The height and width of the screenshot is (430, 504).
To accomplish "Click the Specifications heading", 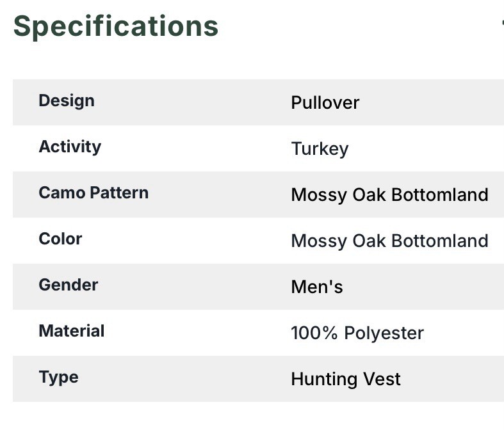I will [116, 26].
